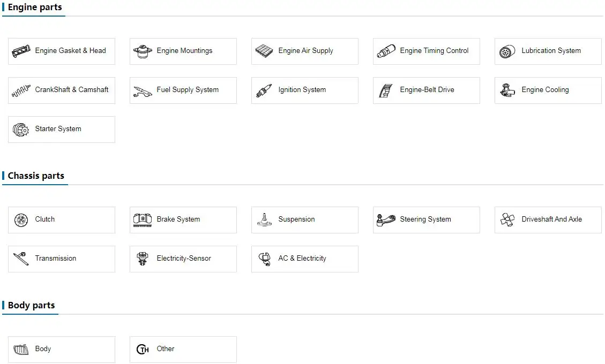Click the Driveshaft And Axle icon
Image resolution: width=605 pixels, height=364 pixels.
[x=507, y=220]
